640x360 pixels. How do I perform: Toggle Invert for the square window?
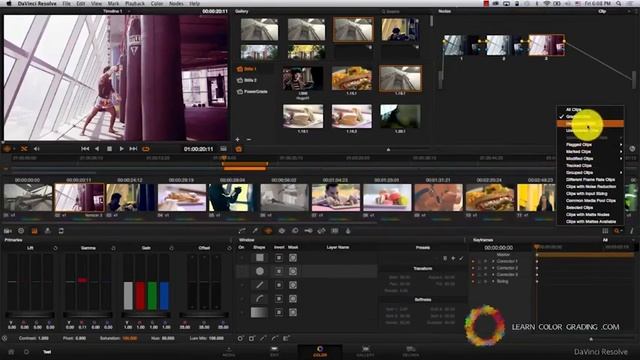(x=279, y=258)
